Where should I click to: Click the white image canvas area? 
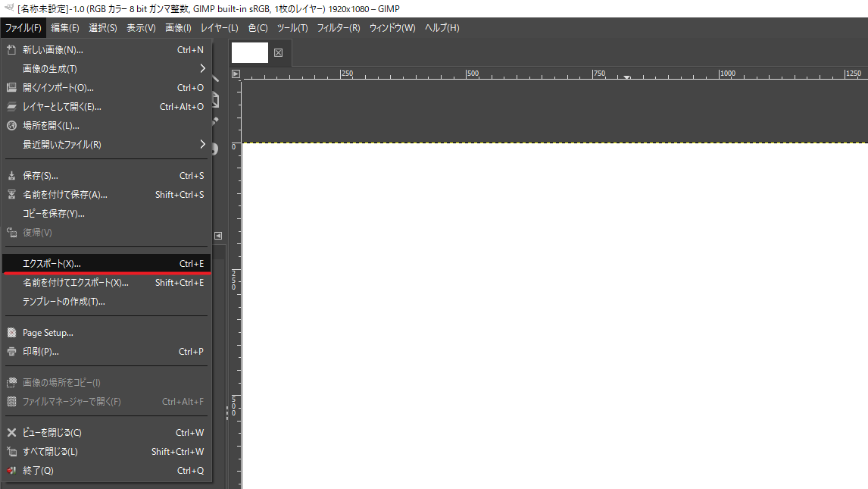pyautogui.click(x=554, y=316)
